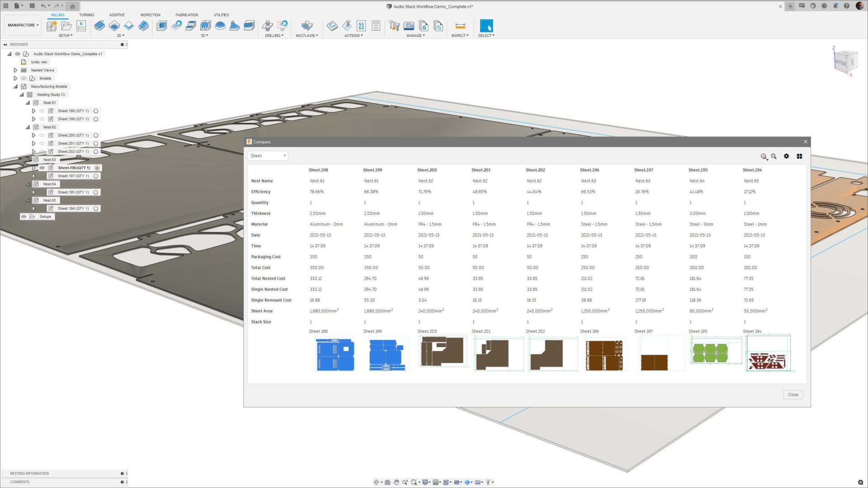
Task: Select the Orbit tool in navigation bar
Action: pyautogui.click(x=376, y=482)
